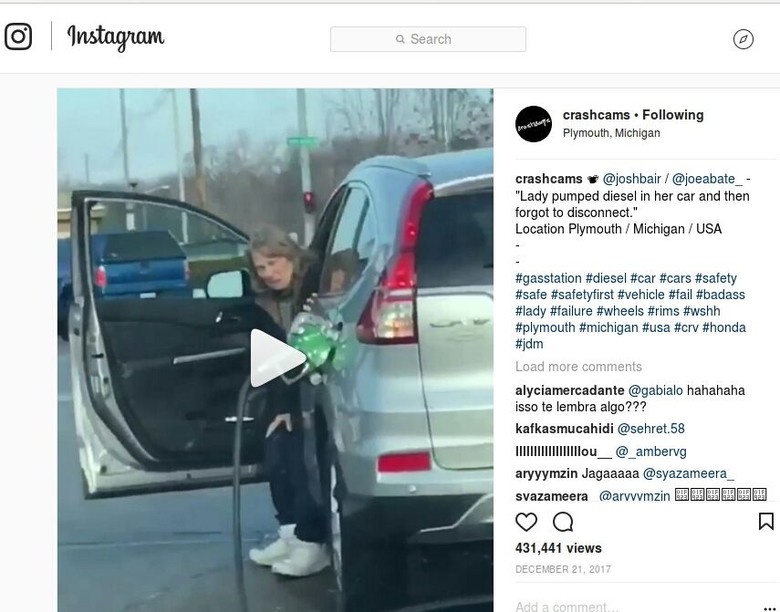Toggle the Following status button
The image size is (780, 612).
[673, 115]
